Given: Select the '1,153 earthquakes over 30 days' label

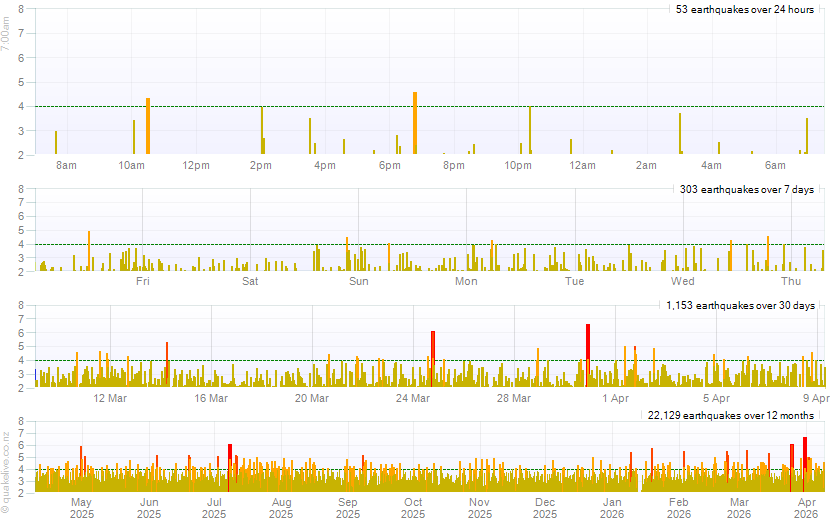Looking at the screenshot, I should coord(741,305).
